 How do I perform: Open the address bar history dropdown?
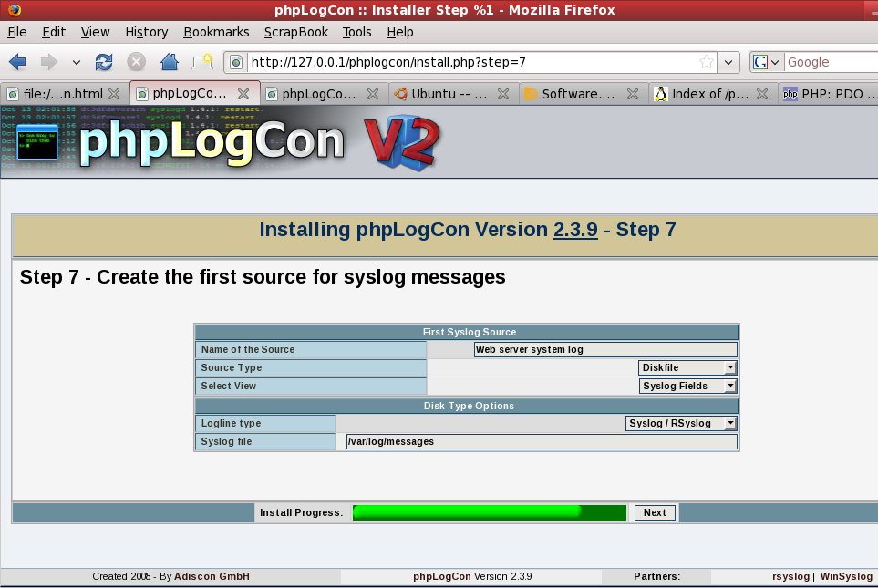point(728,62)
